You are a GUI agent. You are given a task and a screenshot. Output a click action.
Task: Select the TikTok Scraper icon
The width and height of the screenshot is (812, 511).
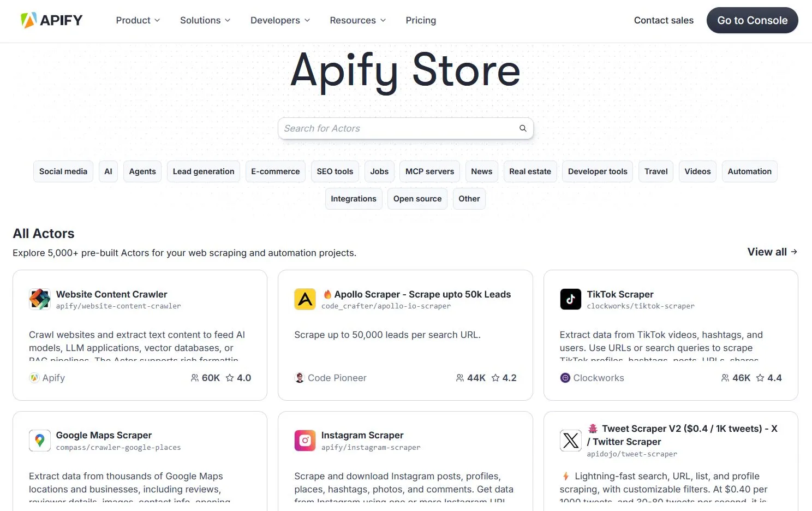pos(570,299)
